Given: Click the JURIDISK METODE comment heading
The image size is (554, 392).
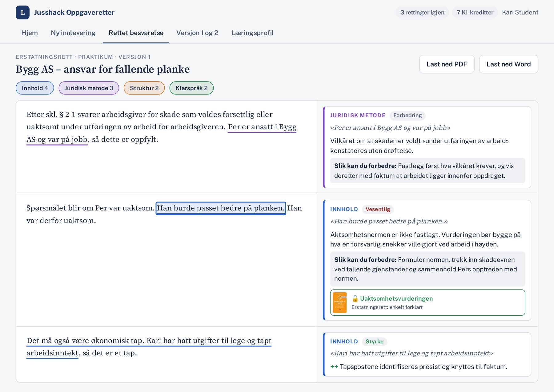Looking at the screenshot, I should pos(358,115).
